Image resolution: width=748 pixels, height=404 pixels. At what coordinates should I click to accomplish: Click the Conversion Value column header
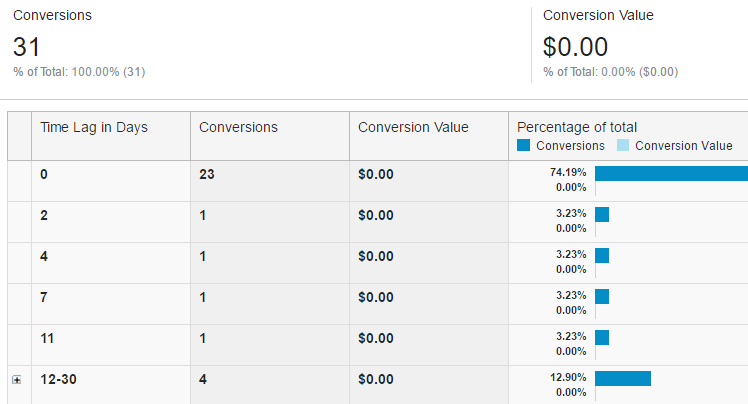click(x=413, y=128)
